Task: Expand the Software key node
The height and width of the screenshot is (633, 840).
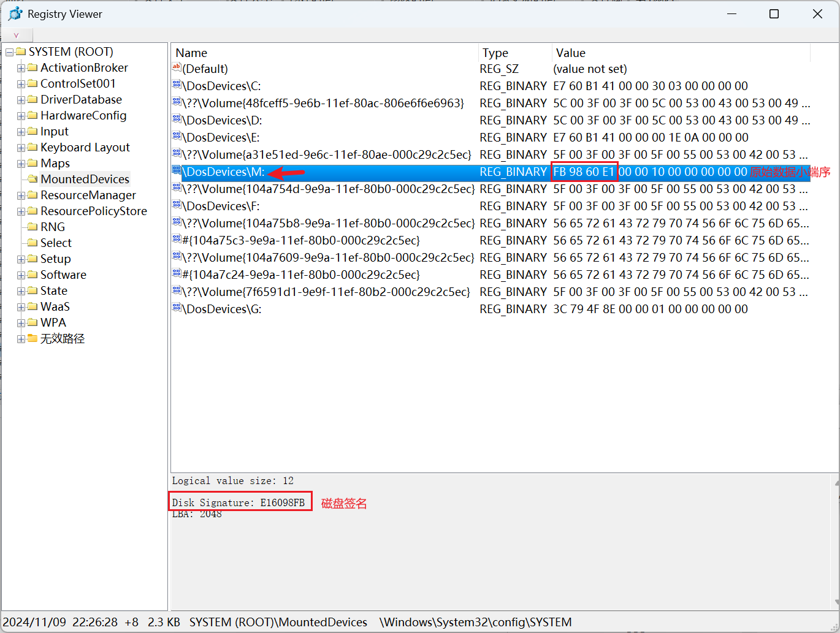Action: pyautogui.click(x=21, y=275)
